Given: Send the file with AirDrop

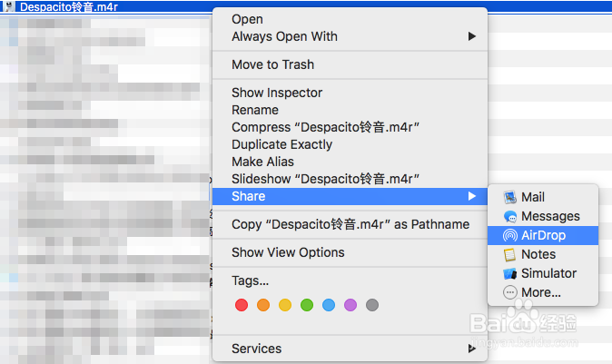Looking at the screenshot, I should [x=543, y=236].
